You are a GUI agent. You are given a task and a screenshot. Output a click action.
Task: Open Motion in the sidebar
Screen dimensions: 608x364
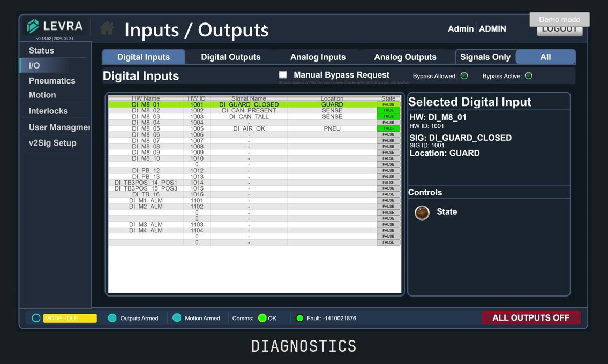pyautogui.click(x=42, y=95)
